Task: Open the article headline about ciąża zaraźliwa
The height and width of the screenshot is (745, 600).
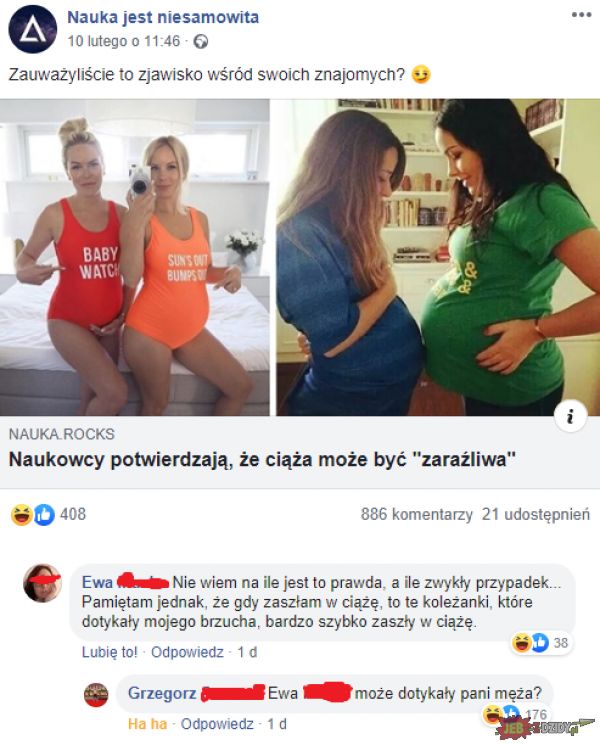Action: coord(262,460)
